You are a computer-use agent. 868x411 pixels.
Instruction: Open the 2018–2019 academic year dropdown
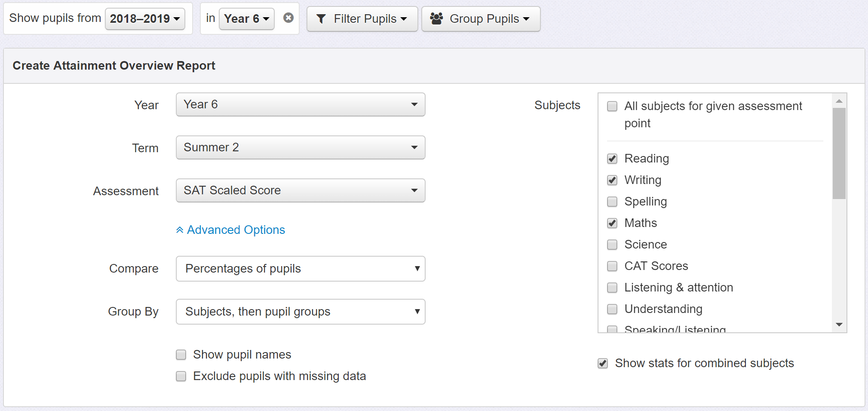click(145, 19)
